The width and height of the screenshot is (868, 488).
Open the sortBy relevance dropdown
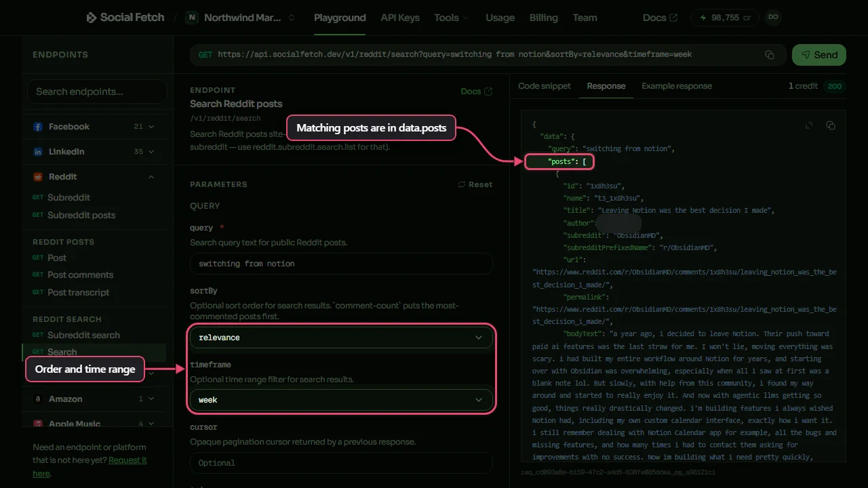click(341, 338)
